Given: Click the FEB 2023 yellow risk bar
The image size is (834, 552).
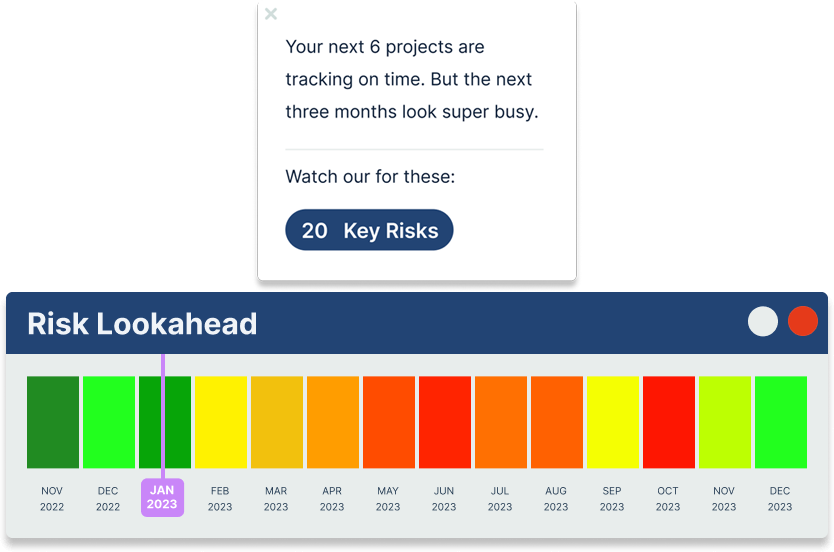Looking at the screenshot, I should pos(221,422).
